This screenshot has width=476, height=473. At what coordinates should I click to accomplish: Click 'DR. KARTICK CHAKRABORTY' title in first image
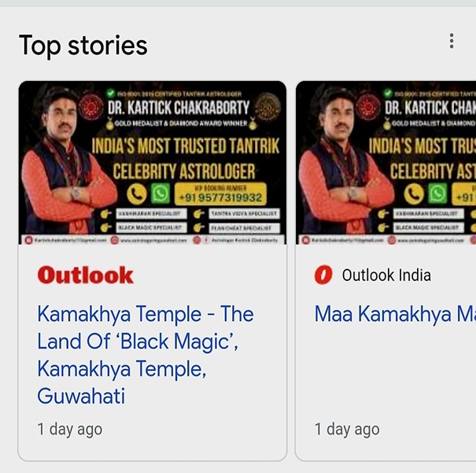pos(189,107)
